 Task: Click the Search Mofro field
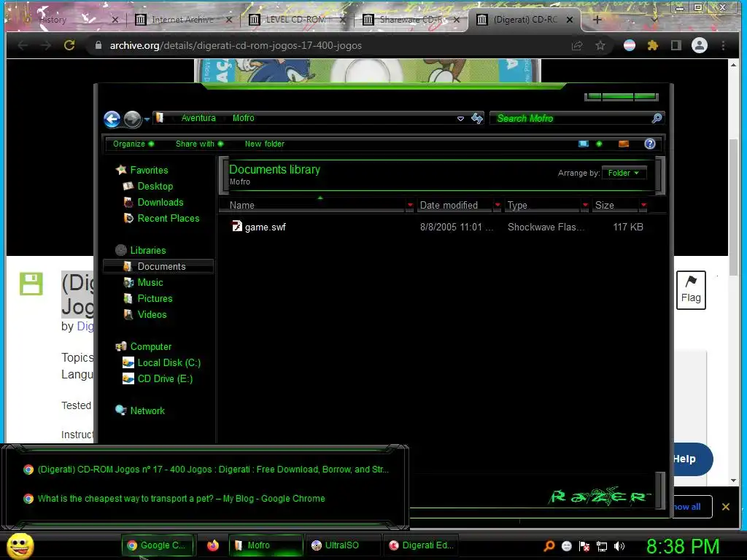click(x=572, y=118)
